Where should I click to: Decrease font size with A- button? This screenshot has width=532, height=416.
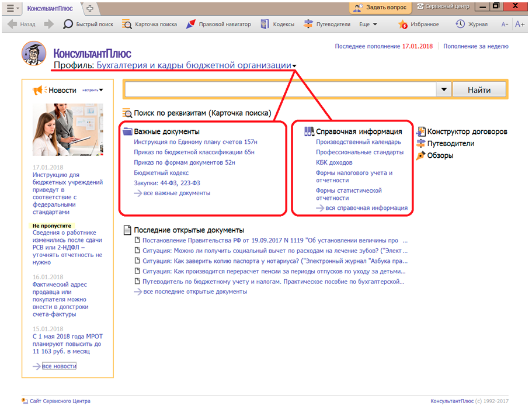click(505, 25)
